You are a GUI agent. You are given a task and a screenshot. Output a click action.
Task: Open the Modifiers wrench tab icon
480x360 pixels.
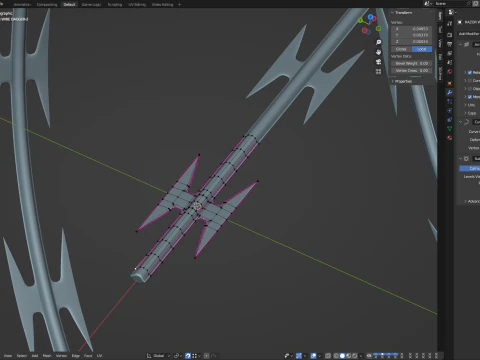point(449,92)
